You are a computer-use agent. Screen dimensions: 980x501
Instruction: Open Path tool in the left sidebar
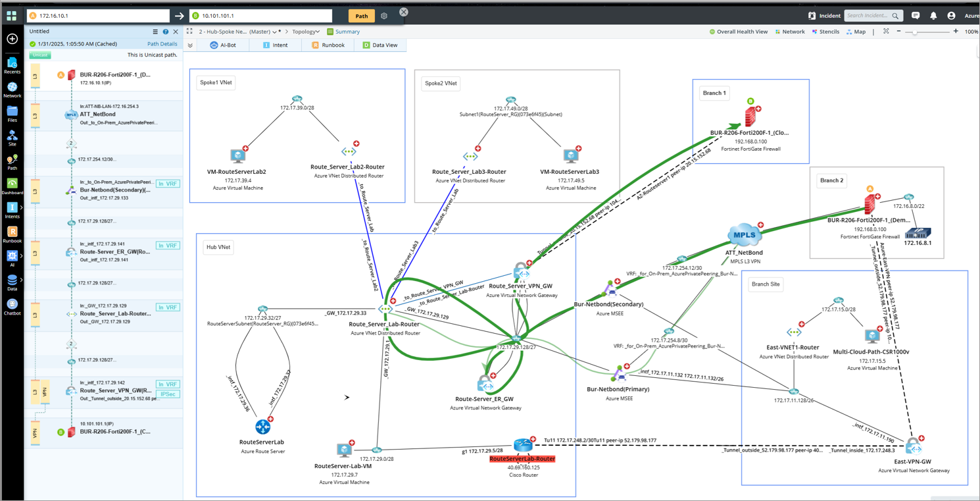[x=12, y=162]
